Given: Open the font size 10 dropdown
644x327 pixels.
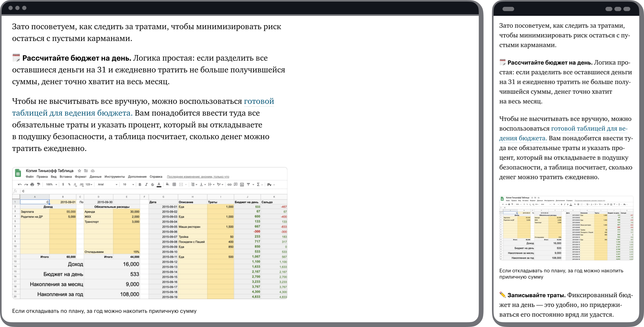Looking at the screenshot, I should pyautogui.click(x=129, y=185).
